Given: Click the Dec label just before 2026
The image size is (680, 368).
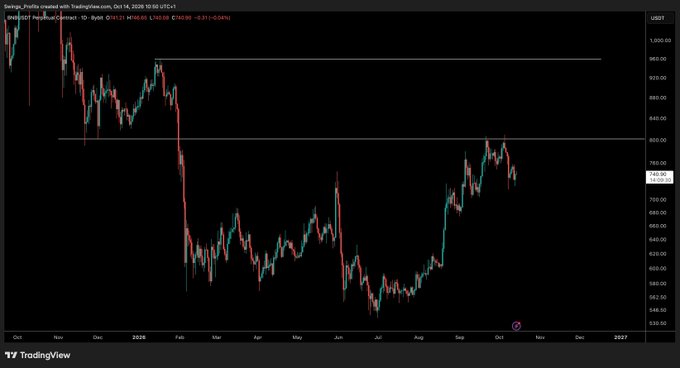Looking at the screenshot, I should (x=98, y=337).
